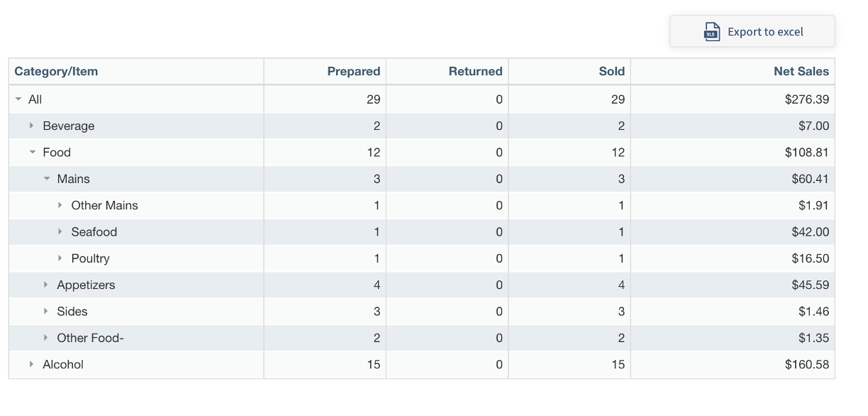
Task: Expand the Poultry row
Action: coord(60,258)
